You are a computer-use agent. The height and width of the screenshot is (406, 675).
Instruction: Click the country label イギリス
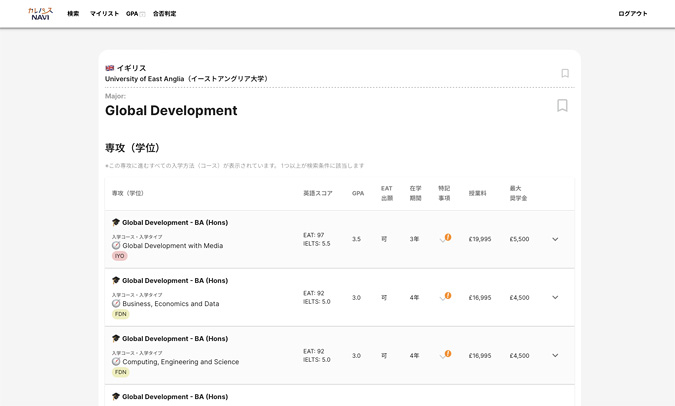pyautogui.click(x=132, y=68)
